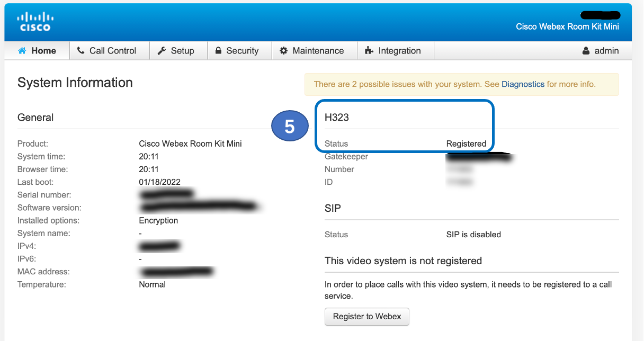The height and width of the screenshot is (341, 644).
Task: Click the Installed options value Encryption
Action: click(158, 220)
